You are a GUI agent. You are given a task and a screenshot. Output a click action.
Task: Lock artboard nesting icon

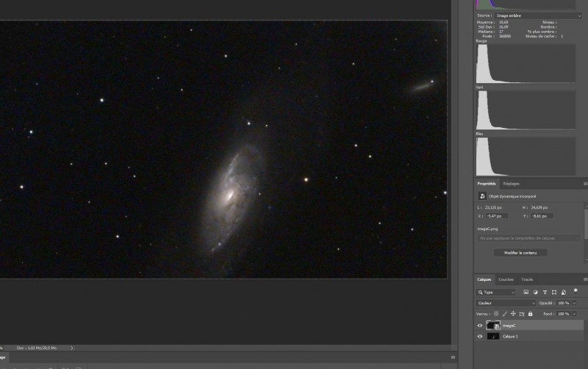522,314
